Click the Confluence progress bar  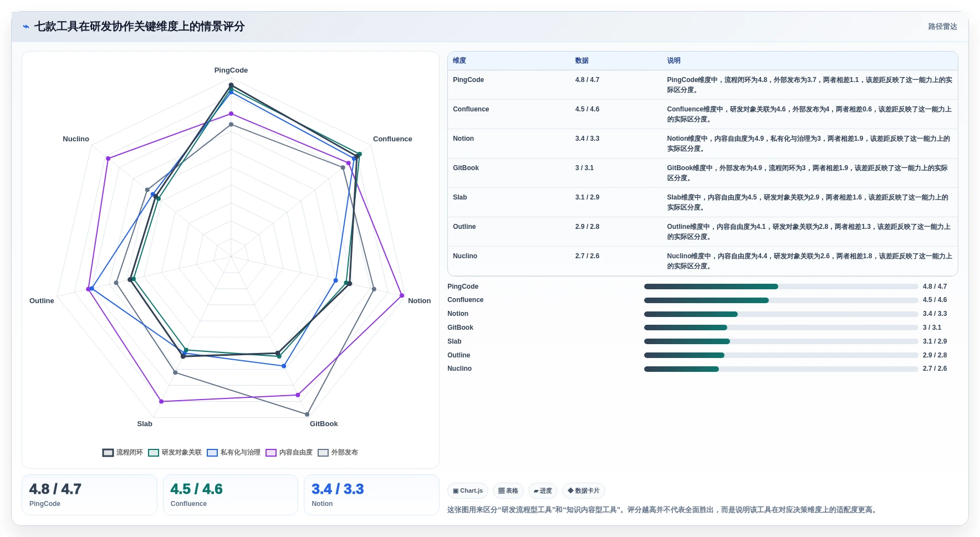pos(781,300)
